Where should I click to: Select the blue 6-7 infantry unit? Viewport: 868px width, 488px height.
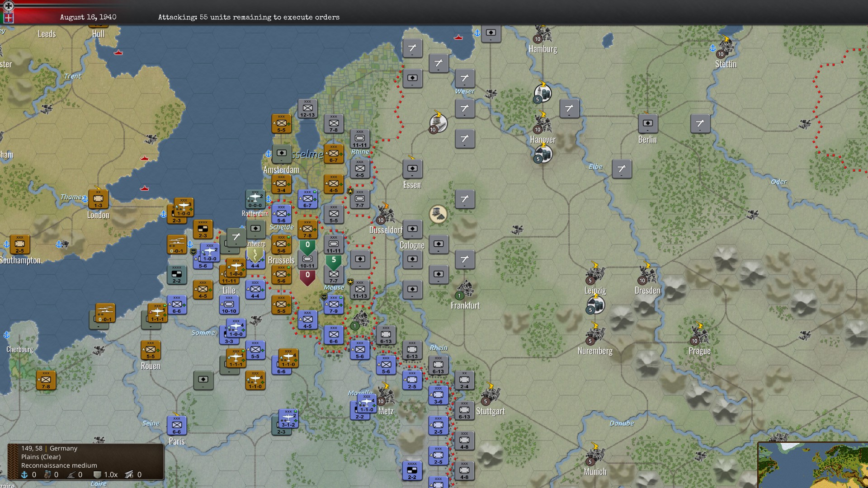pyautogui.click(x=307, y=199)
